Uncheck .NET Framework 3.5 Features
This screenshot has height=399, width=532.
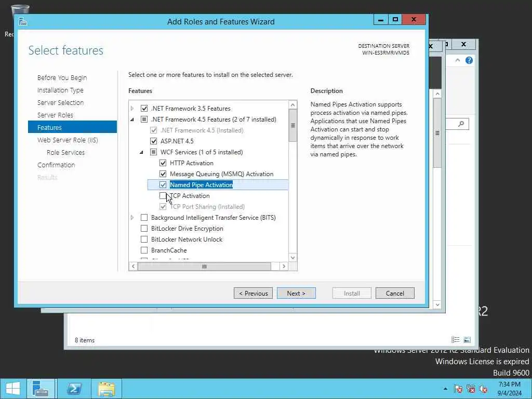coord(144,108)
